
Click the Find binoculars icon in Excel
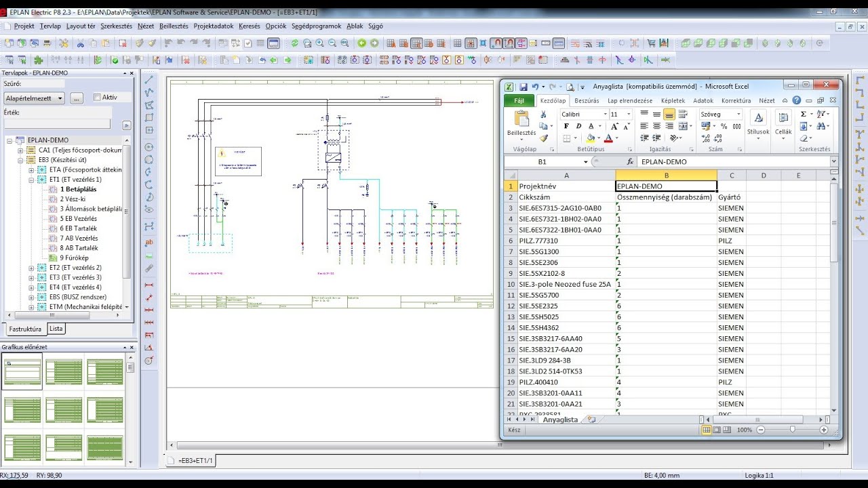822,126
